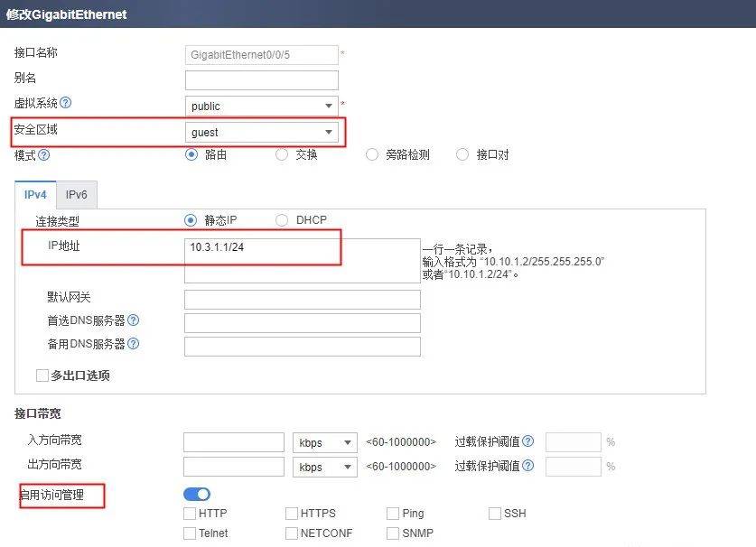
Task: Click the 入方向带宽 value field
Action: [x=234, y=442]
